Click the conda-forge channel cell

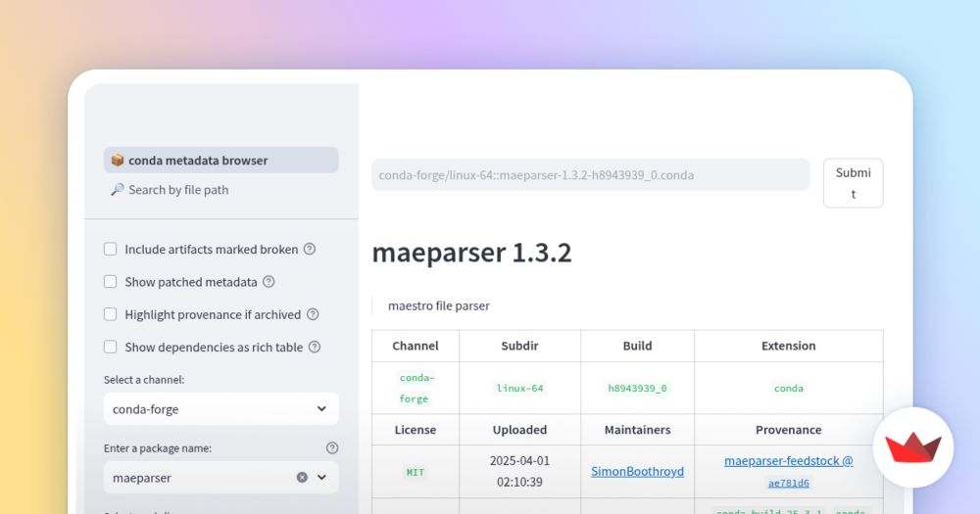416,388
